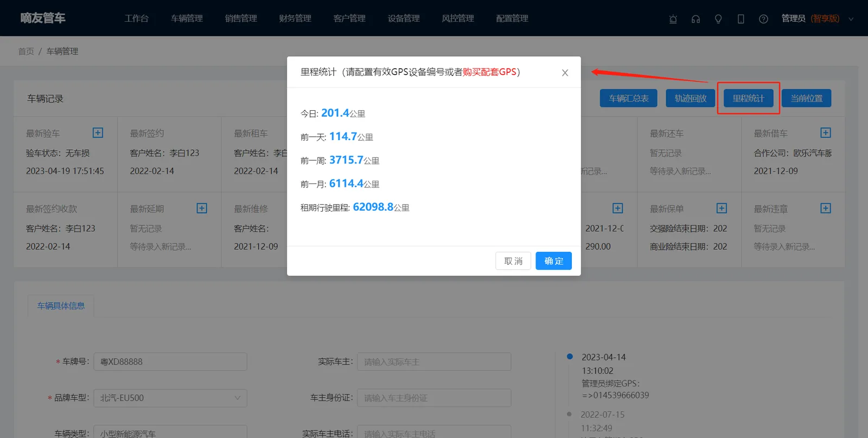The height and width of the screenshot is (438, 868).
Task: Select today's mileage value 201.4
Action: [x=335, y=113]
